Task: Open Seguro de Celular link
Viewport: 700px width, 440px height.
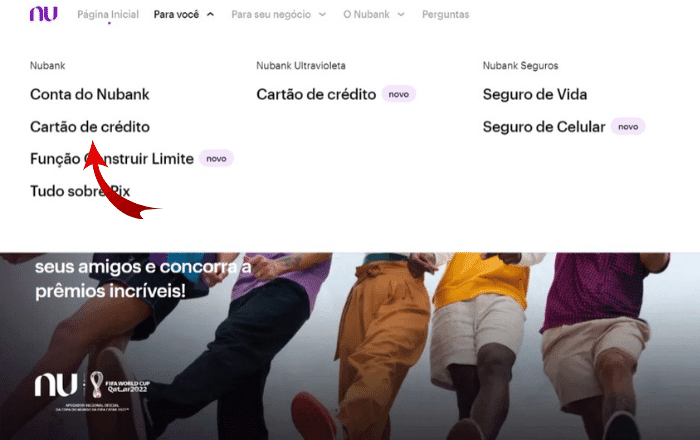Action: 544,127
